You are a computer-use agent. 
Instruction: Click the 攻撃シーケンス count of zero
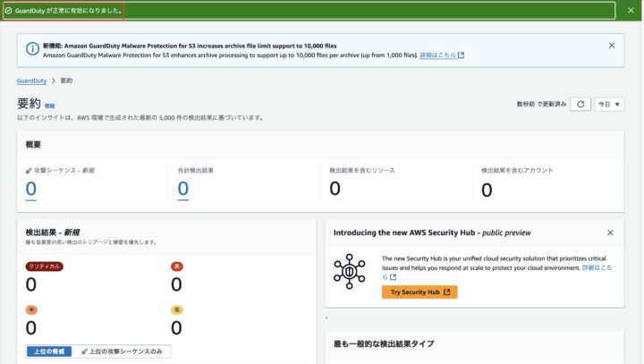pos(31,188)
